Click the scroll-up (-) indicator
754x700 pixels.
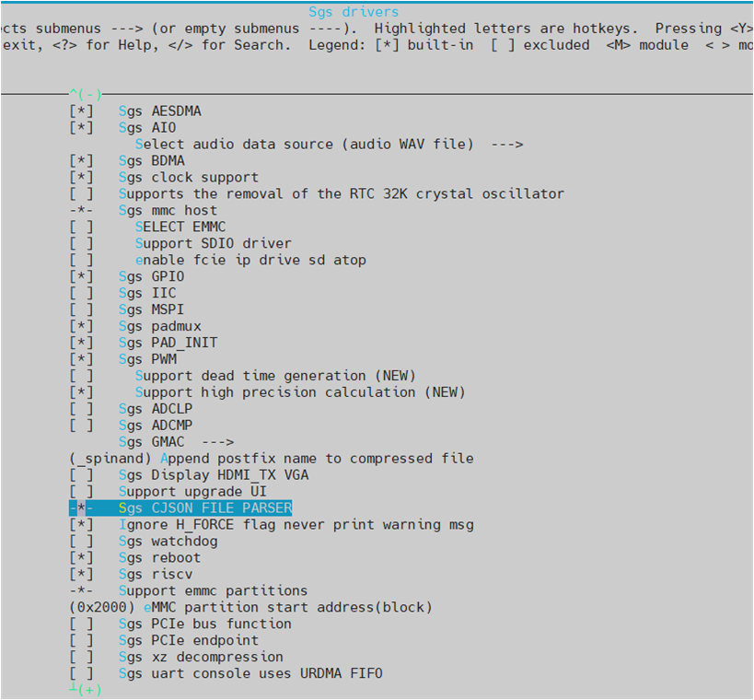[x=86, y=94]
